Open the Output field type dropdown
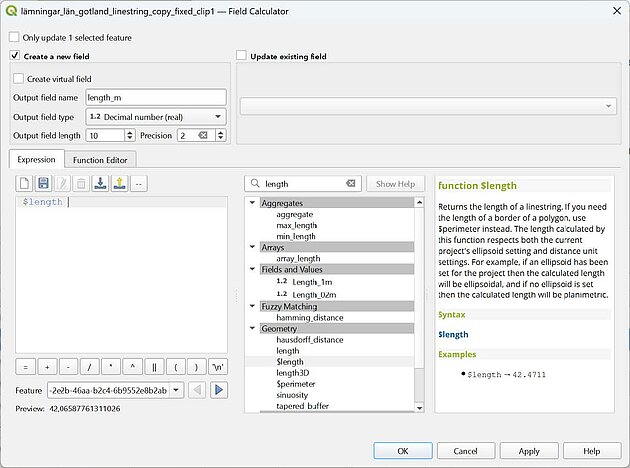This screenshot has height=468, width=630. point(156,117)
